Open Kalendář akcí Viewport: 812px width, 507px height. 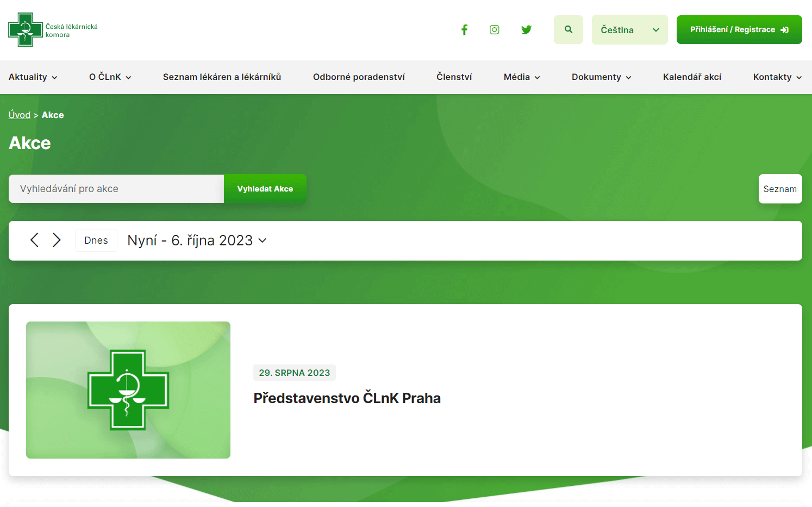(692, 77)
